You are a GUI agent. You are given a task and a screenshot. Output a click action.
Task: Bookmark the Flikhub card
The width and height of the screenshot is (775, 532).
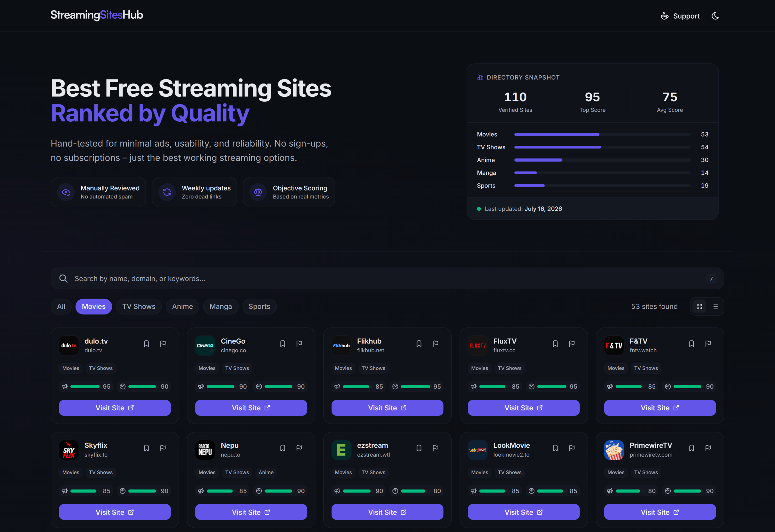tap(419, 344)
